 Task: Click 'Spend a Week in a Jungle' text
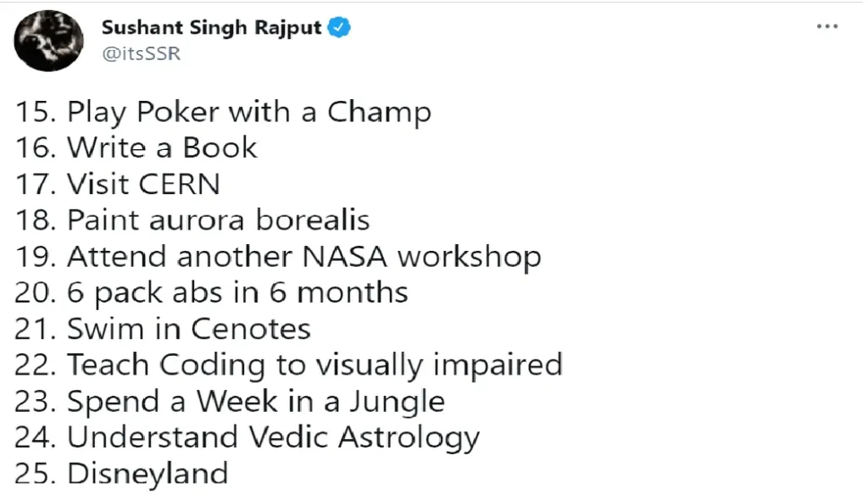[x=255, y=401]
